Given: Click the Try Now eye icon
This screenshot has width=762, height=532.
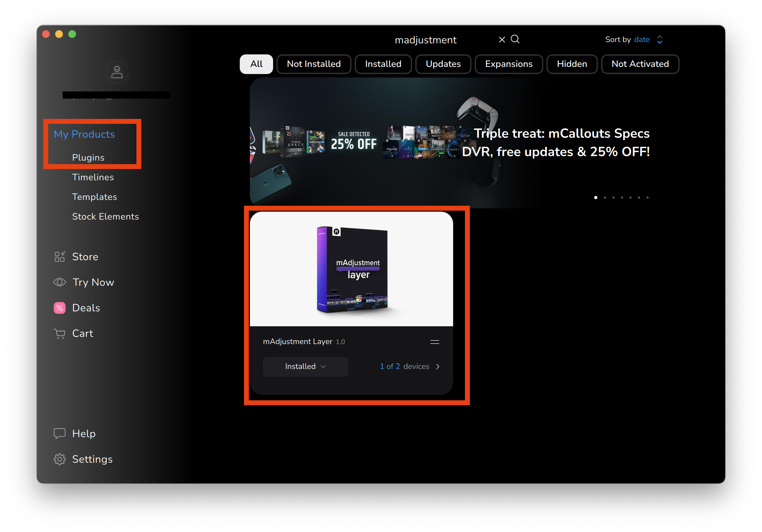Looking at the screenshot, I should coord(60,282).
